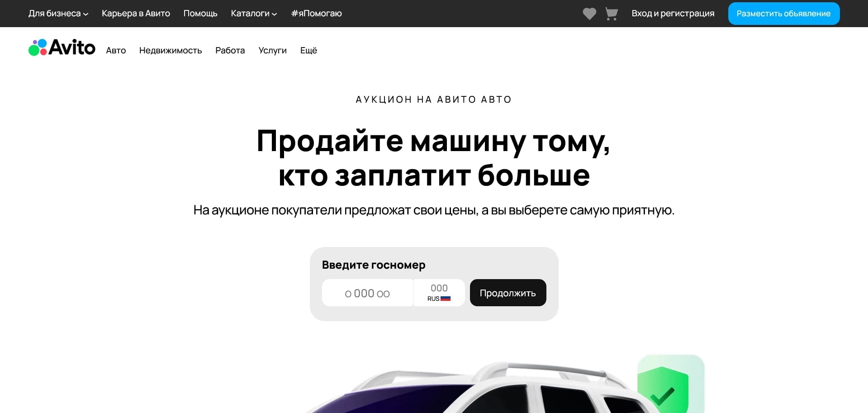The height and width of the screenshot is (413, 868).
Task: Open the Карьера в Авито page
Action: 136,13
